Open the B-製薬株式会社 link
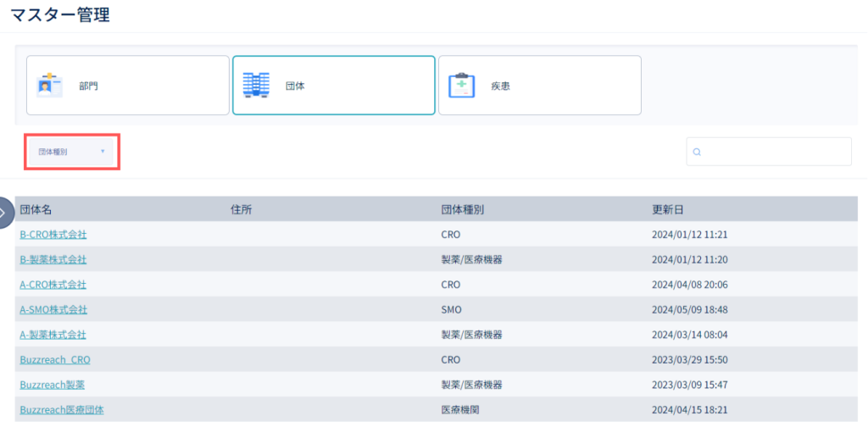The height and width of the screenshot is (427, 868). click(53, 259)
